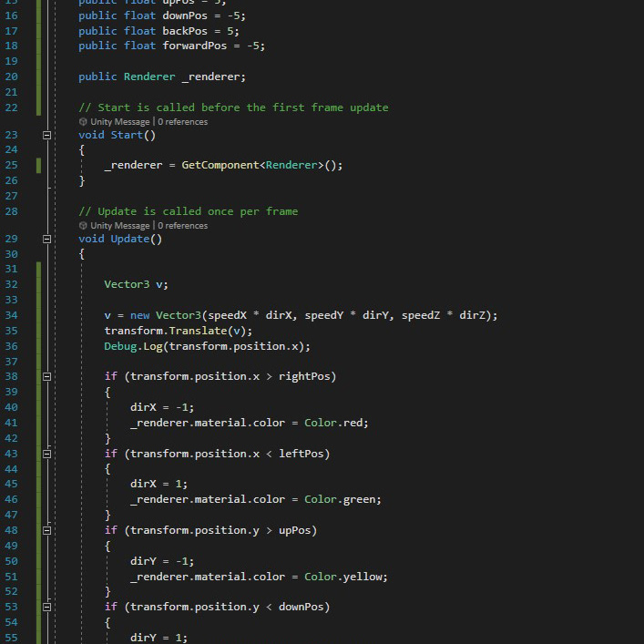644x644 pixels.
Task: Click 'Vector3' type on line 32
Action: (x=127, y=284)
